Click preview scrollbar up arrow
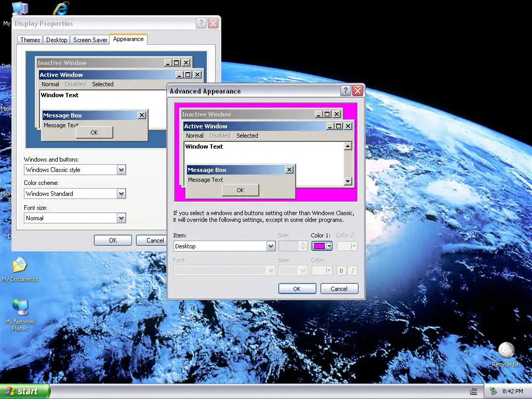Viewport: 532px width, 399px height. (348, 146)
